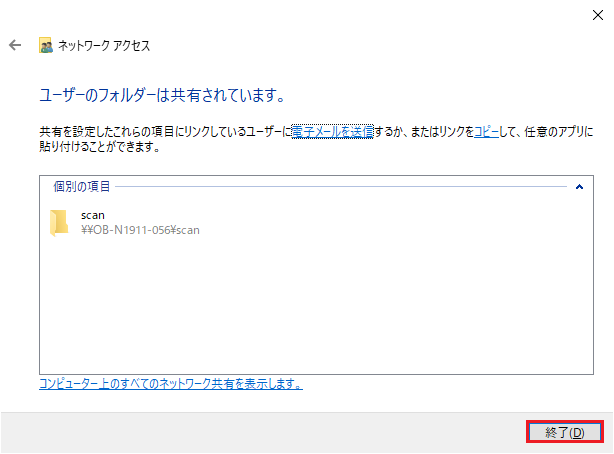Finish with the 終了(D) button
The width and height of the screenshot is (614, 454).
564,432
